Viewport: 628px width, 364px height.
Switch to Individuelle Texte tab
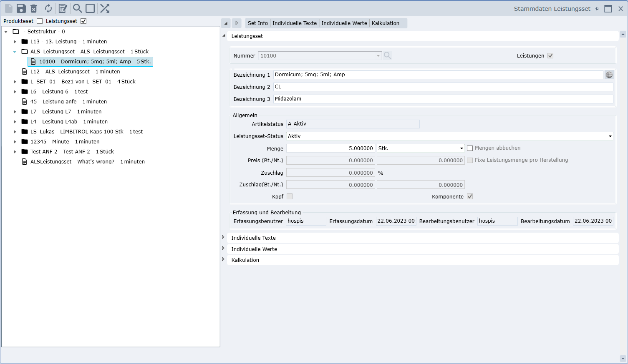click(294, 23)
